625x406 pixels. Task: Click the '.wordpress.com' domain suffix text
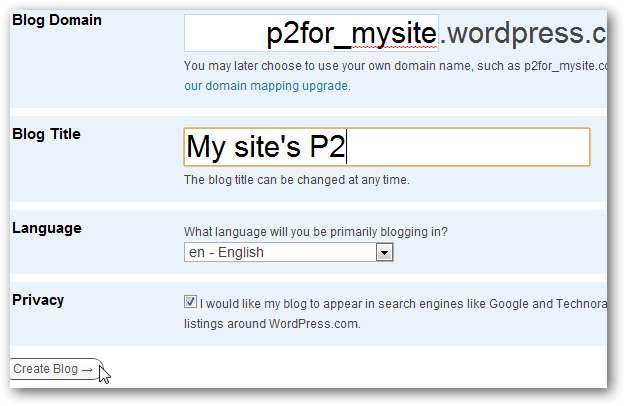click(523, 34)
